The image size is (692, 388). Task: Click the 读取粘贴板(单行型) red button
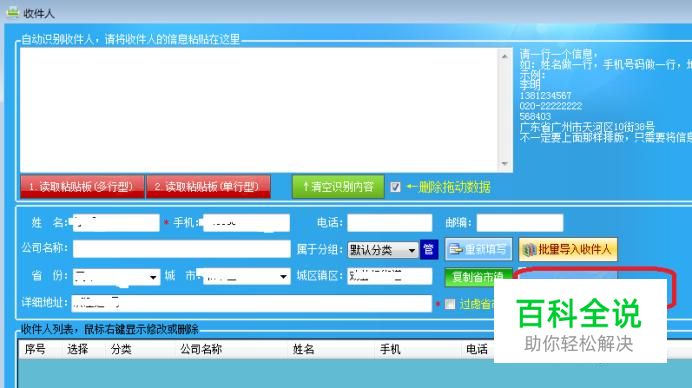[208, 187]
